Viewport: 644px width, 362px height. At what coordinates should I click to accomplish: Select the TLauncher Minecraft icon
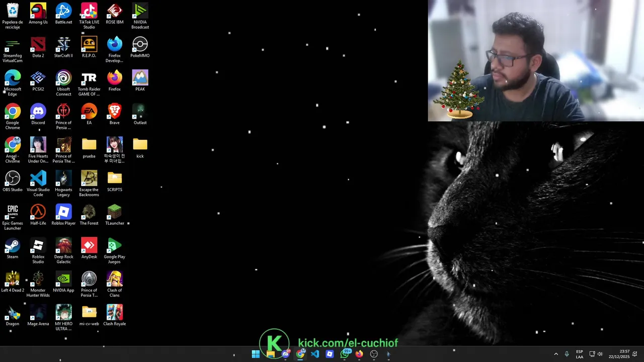pos(115,215)
